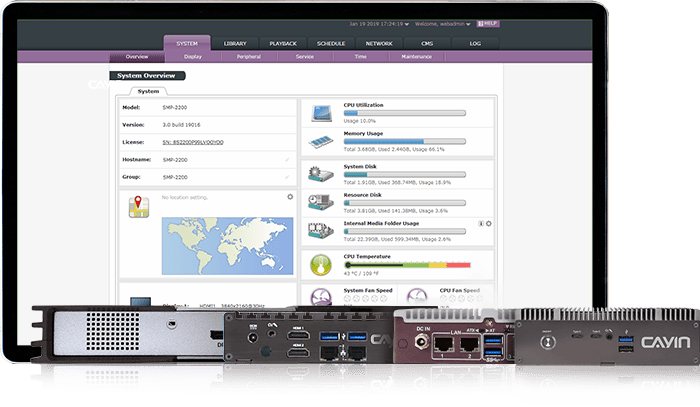The width and height of the screenshot is (700, 407).
Task: Expand the Welcome webadmin user dropdown
Action: pyautogui.click(x=442, y=22)
